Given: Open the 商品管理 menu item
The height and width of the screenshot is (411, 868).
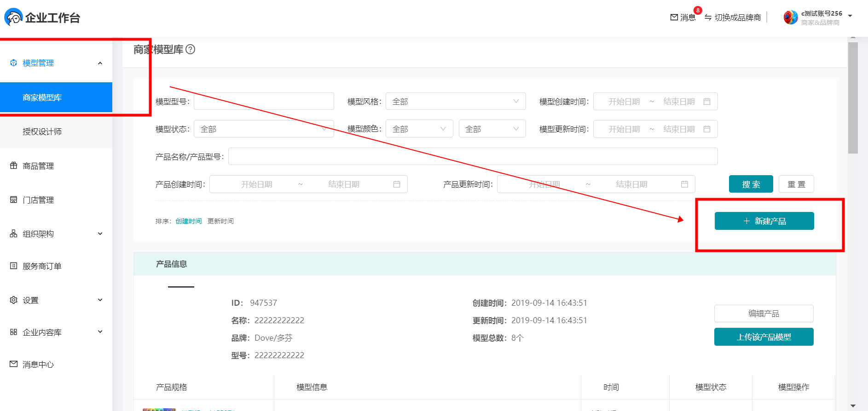Looking at the screenshot, I should click(38, 166).
